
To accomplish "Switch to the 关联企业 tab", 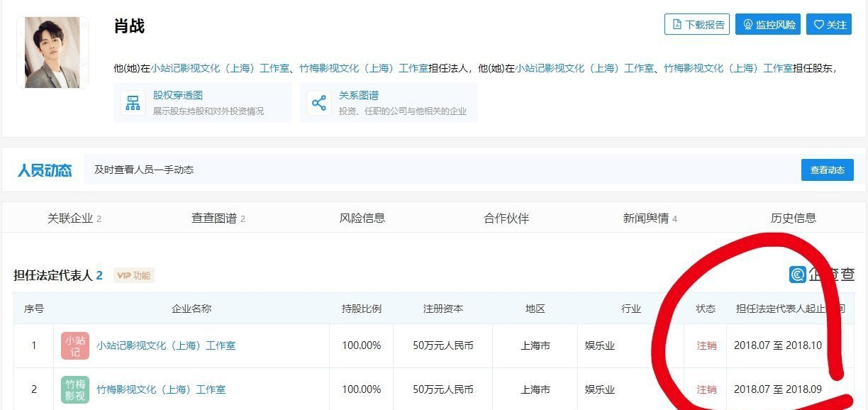I will pos(74,218).
